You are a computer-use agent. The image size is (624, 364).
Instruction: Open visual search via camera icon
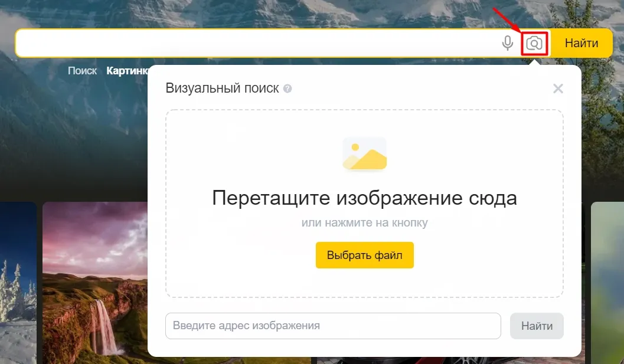534,43
